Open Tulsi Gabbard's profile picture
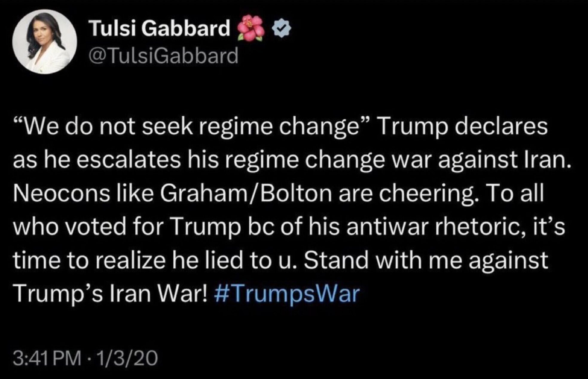The image size is (588, 379). 45,42
